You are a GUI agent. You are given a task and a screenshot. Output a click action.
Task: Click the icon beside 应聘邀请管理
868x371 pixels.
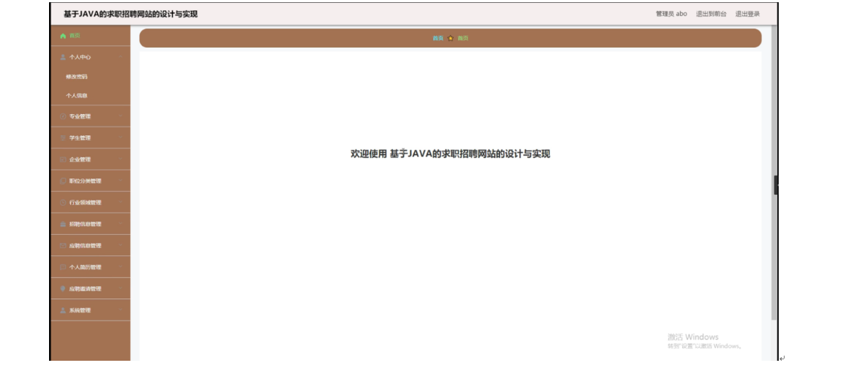63,289
